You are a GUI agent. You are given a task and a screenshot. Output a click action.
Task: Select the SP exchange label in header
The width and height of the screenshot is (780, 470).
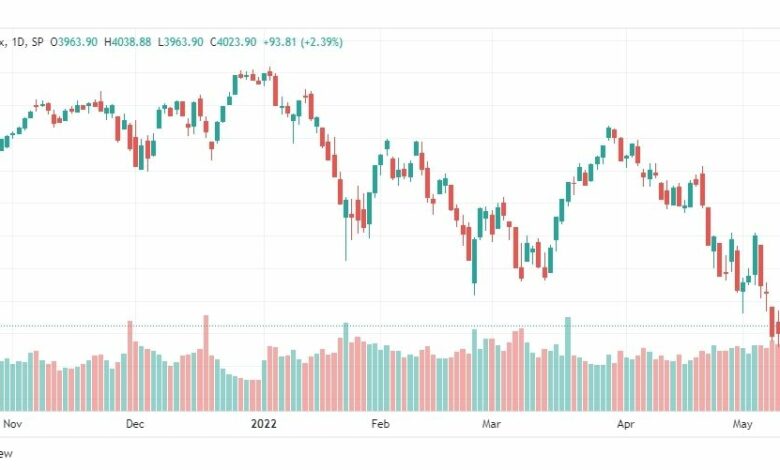[x=37, y=42]
